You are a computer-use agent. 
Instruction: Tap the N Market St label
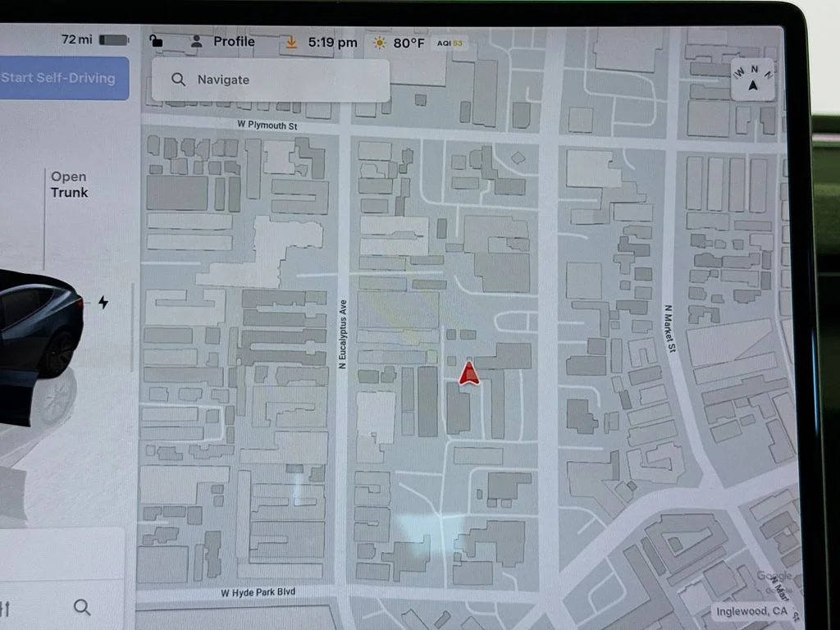pyautogui.click(x=669, y=328)
